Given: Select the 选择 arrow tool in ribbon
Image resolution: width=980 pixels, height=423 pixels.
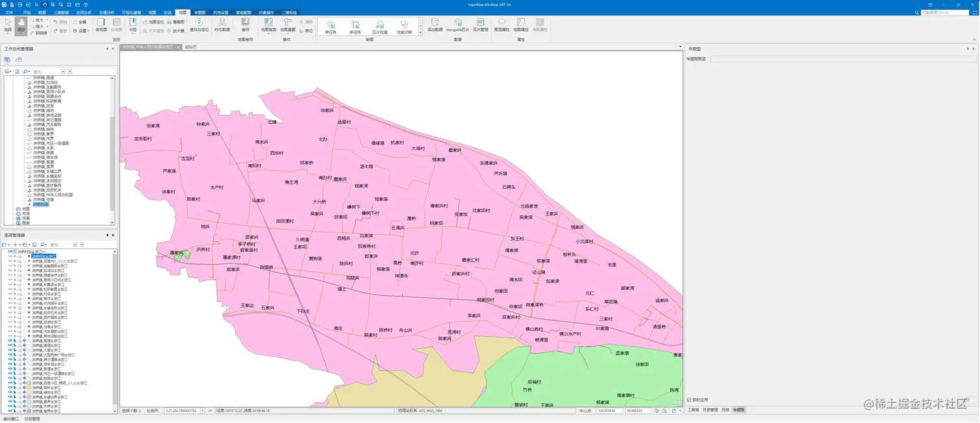Looking at the screenshot, I should (x=8, y=24).
